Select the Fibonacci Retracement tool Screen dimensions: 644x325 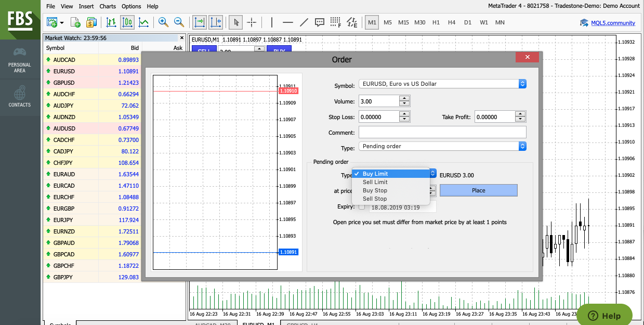click(336, 22)
